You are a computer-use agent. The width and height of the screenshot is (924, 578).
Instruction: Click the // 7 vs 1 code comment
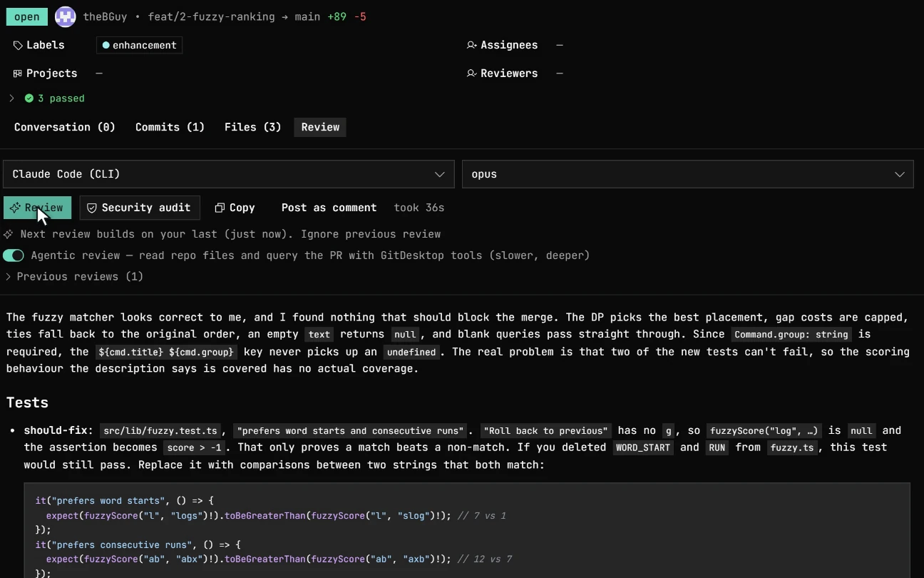482,515
